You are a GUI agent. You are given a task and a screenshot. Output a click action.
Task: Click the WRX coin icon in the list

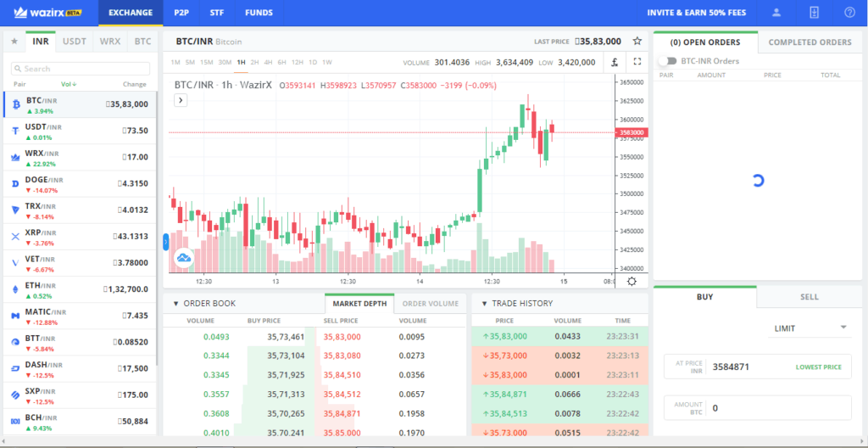15,158
